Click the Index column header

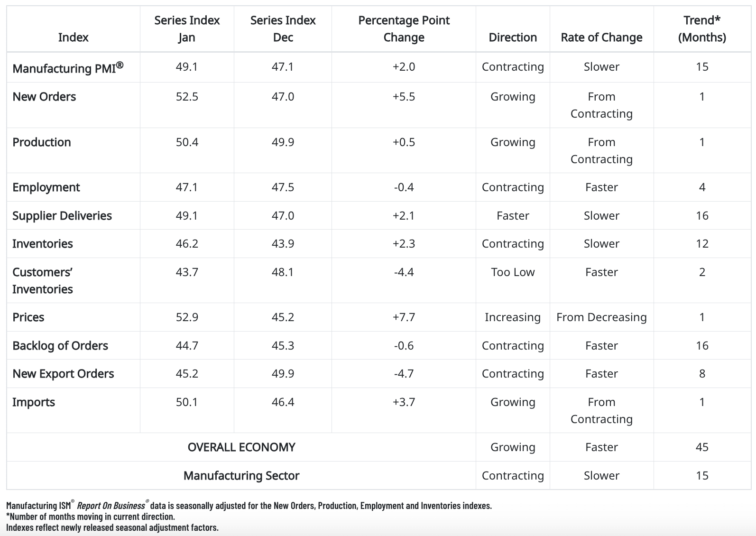73,37
